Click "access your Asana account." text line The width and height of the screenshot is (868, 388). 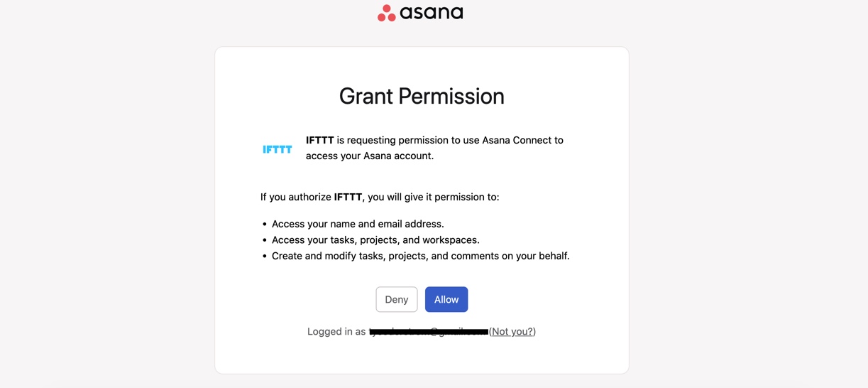tap(370, 156)
